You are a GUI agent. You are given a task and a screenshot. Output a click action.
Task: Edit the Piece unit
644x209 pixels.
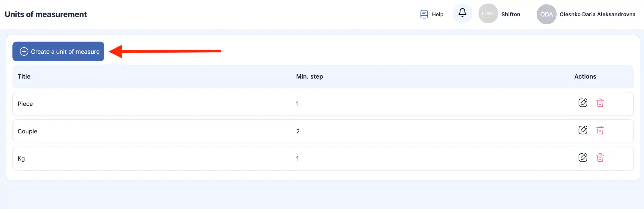(583, 103)
